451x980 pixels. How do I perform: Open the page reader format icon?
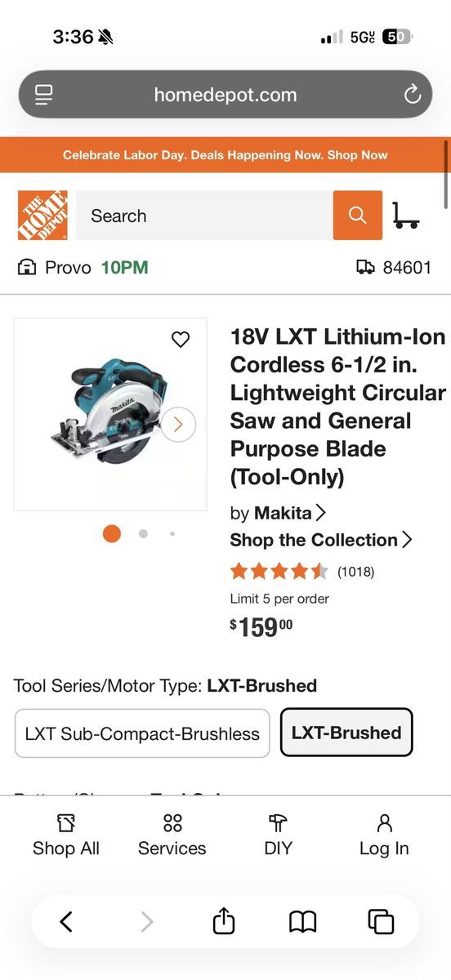(43, 95)
